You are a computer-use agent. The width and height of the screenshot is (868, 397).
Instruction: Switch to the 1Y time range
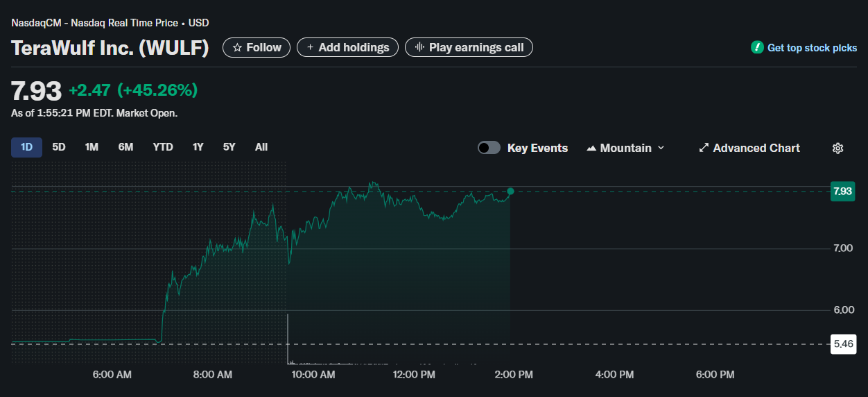click(198, 147)
